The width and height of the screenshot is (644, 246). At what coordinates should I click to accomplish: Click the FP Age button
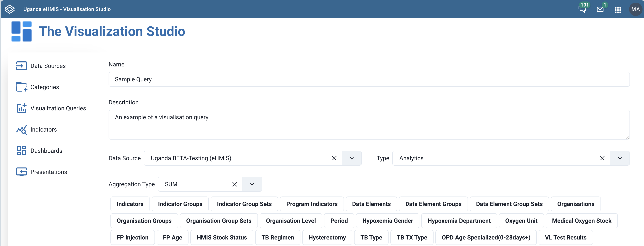point(173,237)
